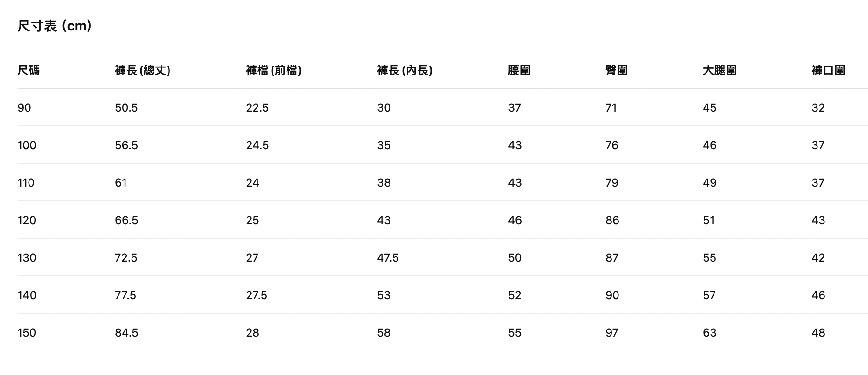Select waist value 46 for size 120
Screen dimensions: 868x375
[515, 220]
